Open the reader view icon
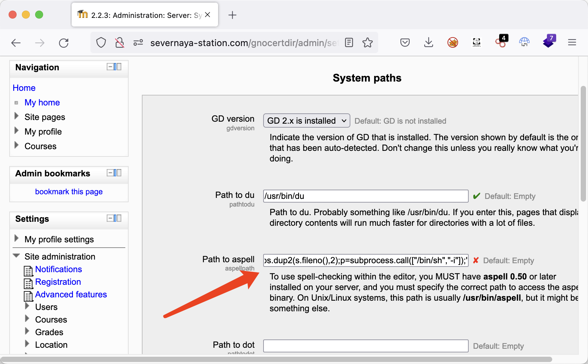Viewport: 588px width, 364px height. (349, 43)
